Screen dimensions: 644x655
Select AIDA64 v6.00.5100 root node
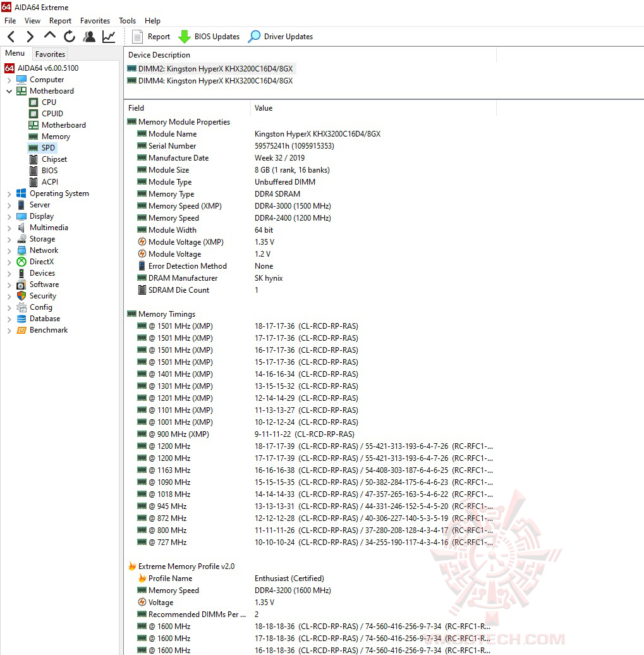tap(42, 68)
